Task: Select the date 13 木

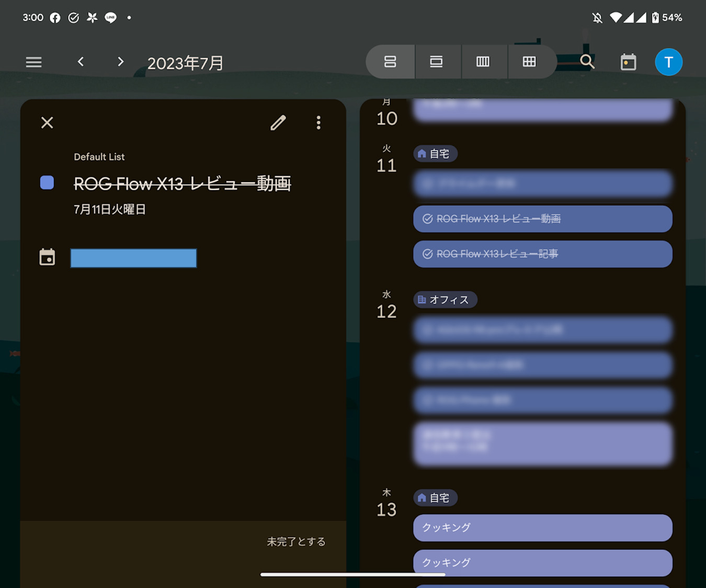Action: click(x=386, y=503)
